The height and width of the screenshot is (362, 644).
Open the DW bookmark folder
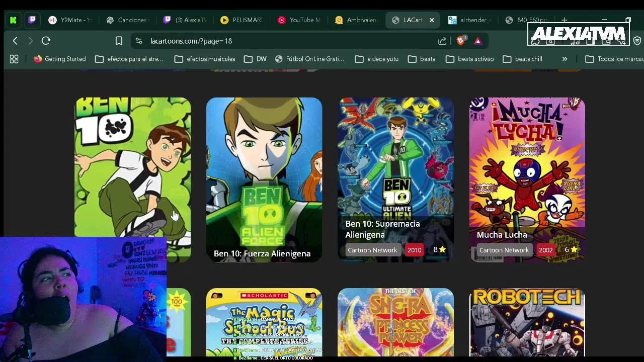[255, 59]
